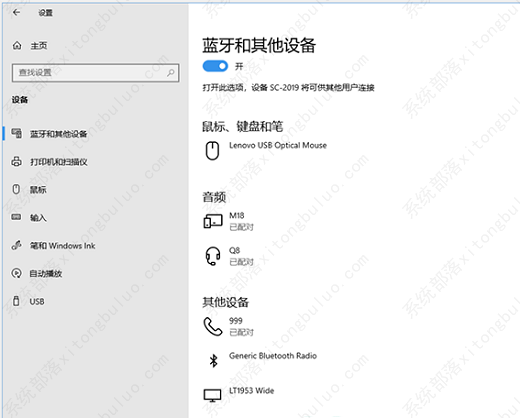Click the 鼠标 sidebar mouse icon
Image resolution: width=520 pixels, height=418 pixels.
(16, 189)
